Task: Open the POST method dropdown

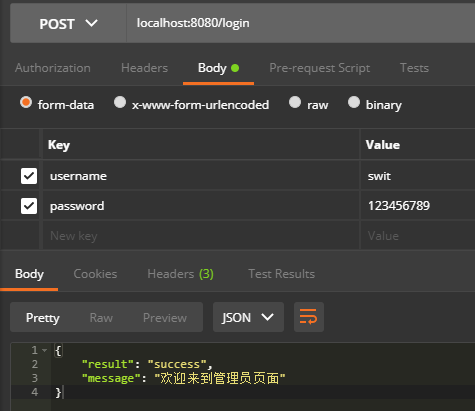Action: (x=68, y=24)
